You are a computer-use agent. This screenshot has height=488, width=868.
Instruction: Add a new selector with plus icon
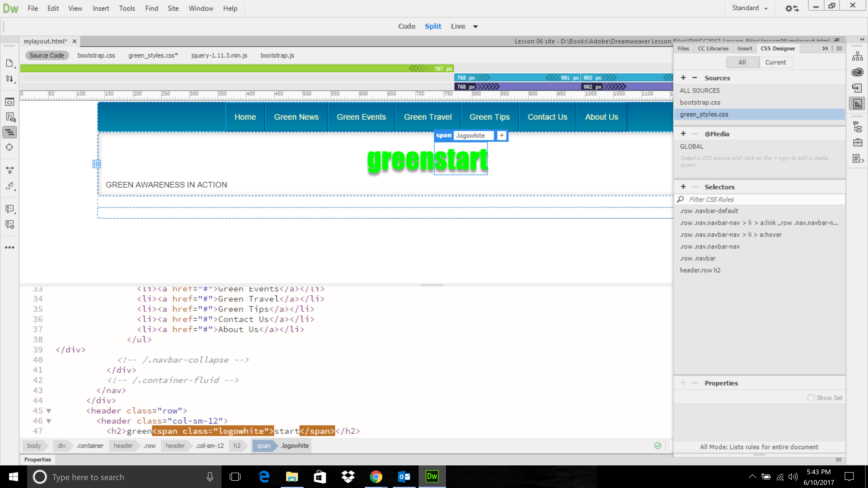point(683,187)
